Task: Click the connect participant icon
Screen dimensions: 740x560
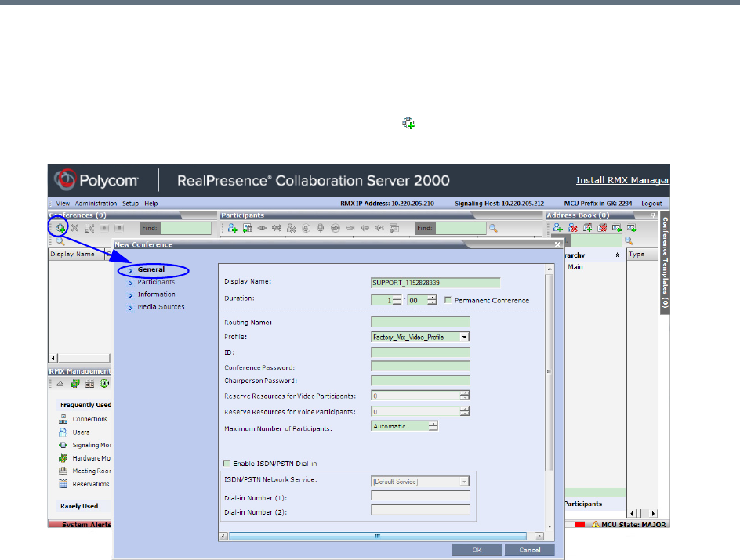Action: [x=262, y=228]
